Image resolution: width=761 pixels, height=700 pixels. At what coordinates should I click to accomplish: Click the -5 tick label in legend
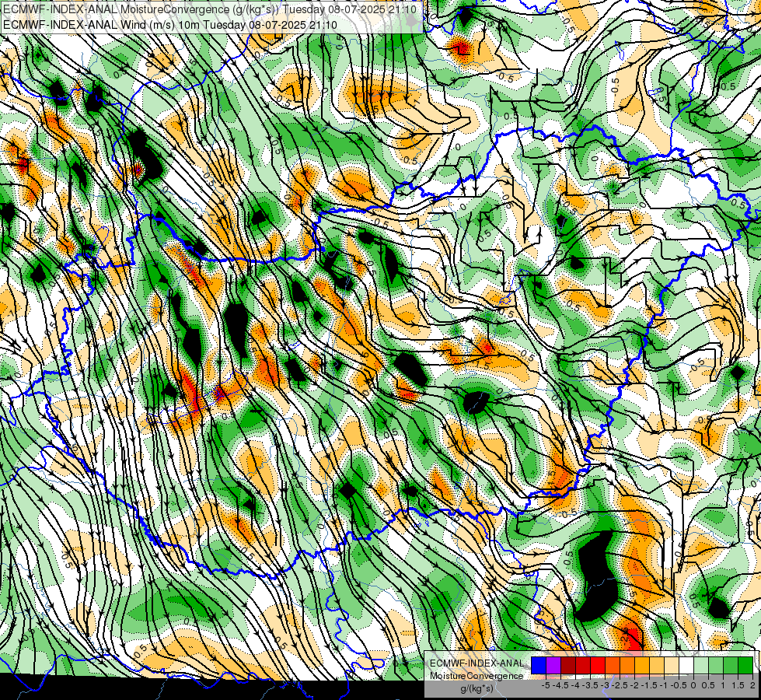pyautogui.click(x=546, y=685)
